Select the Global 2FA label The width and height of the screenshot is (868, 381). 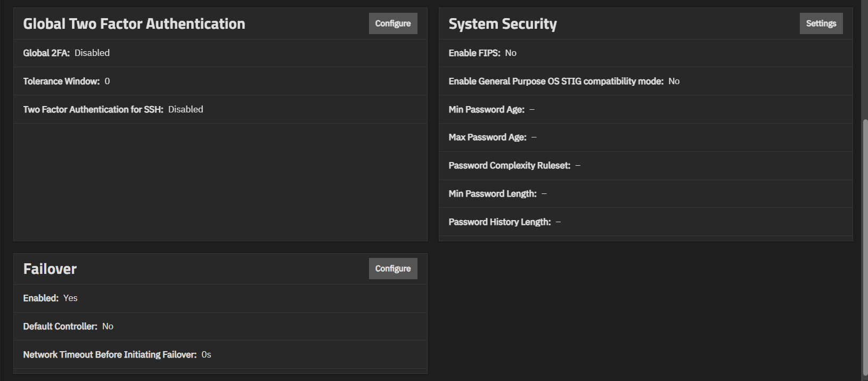(x=46, y=53)
